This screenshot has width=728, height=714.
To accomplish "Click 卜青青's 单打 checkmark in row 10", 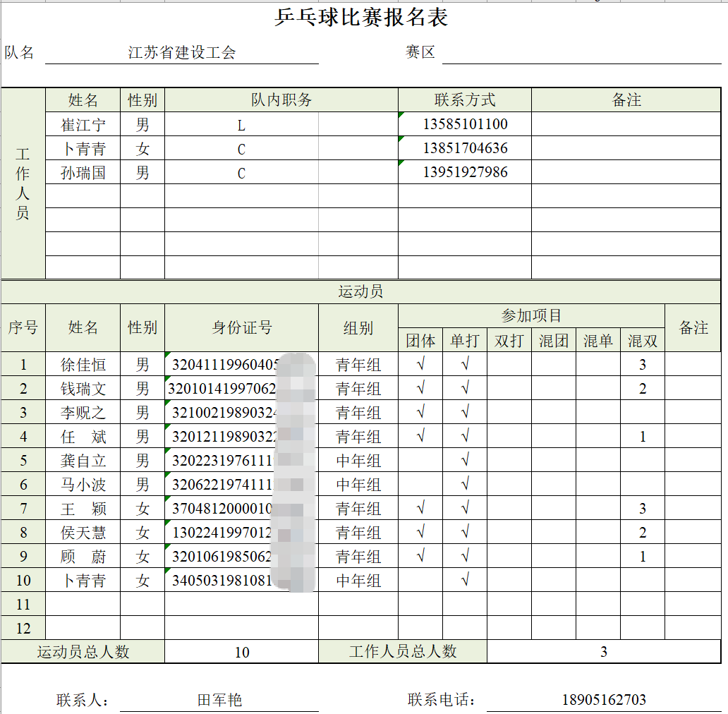I will tap(465, 580).
